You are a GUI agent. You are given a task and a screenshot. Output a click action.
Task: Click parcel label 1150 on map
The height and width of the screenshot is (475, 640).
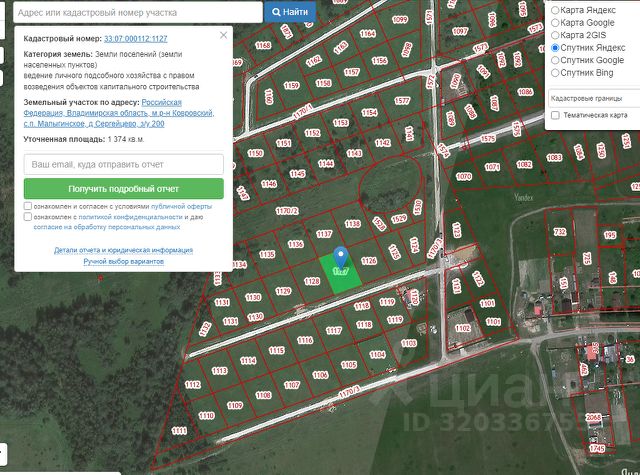255,153
